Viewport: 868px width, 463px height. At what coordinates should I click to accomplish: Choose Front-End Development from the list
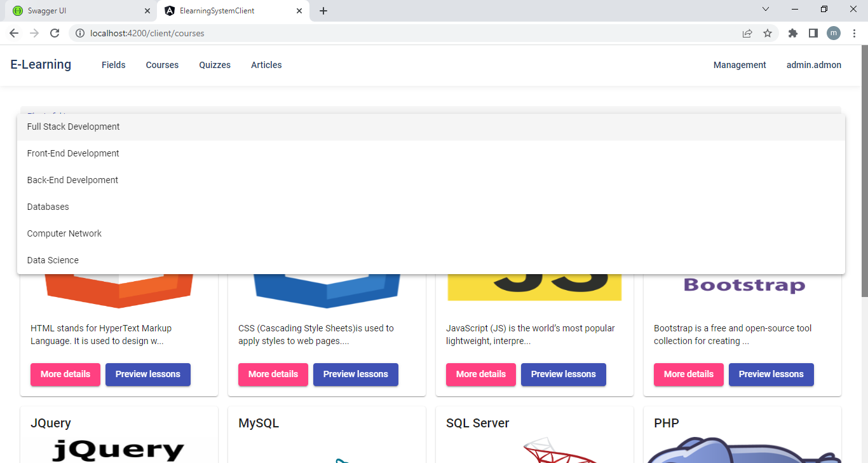pos(73,153)
